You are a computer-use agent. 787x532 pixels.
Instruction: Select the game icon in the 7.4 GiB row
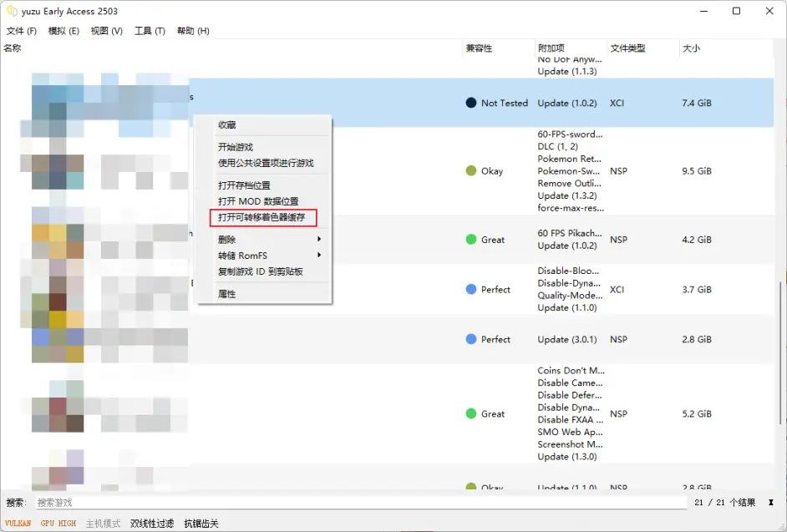(58, 103)
